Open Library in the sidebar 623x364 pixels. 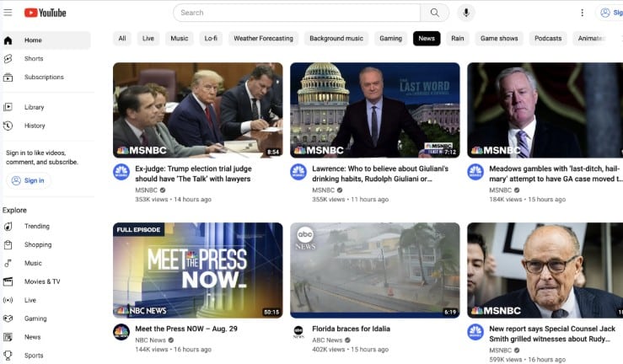(34, 107)
